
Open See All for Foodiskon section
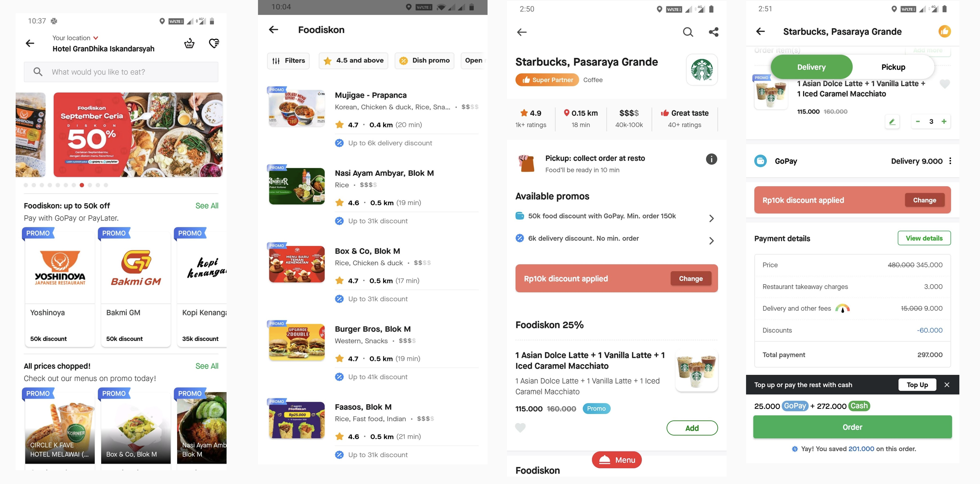click(x=207, y=206)
